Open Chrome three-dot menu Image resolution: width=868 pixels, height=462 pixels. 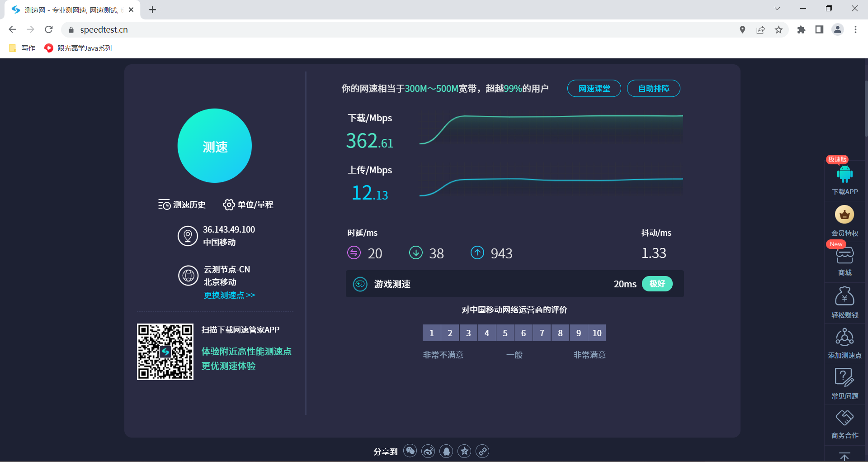(855, 30)
